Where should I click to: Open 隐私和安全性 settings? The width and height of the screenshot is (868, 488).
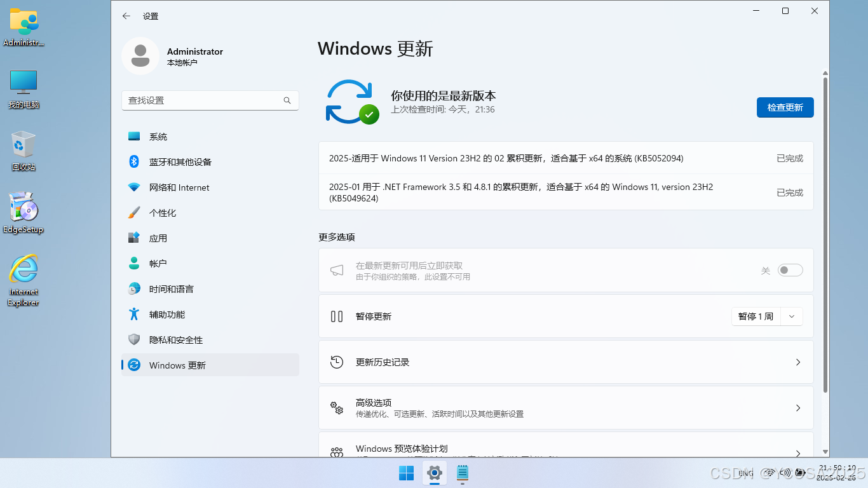[x=210, y=340]
